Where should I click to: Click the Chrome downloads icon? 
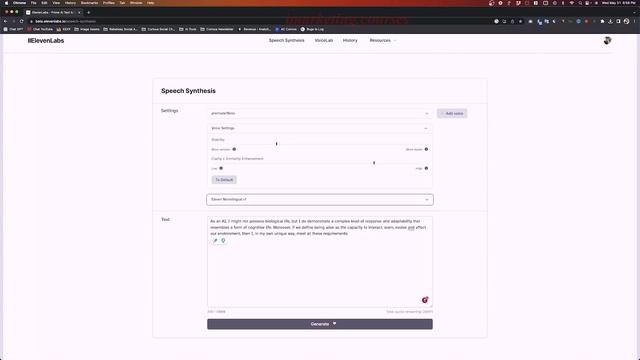coord(611,21)
